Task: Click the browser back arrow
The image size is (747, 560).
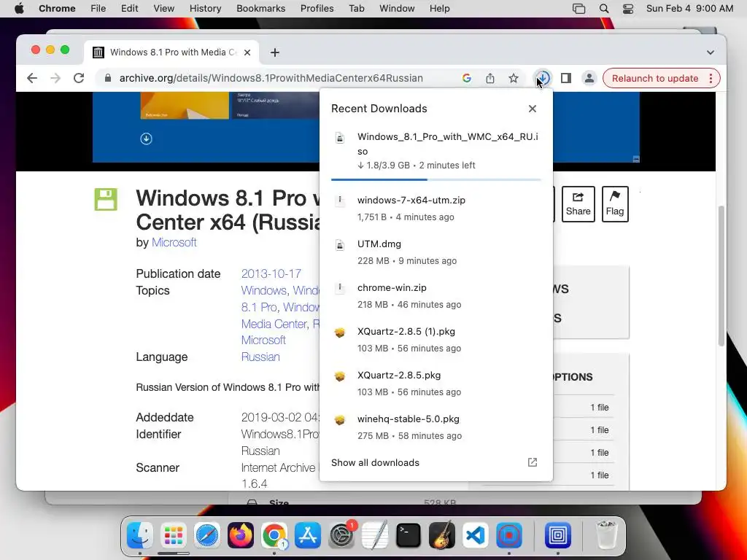Action: [32, 78]
